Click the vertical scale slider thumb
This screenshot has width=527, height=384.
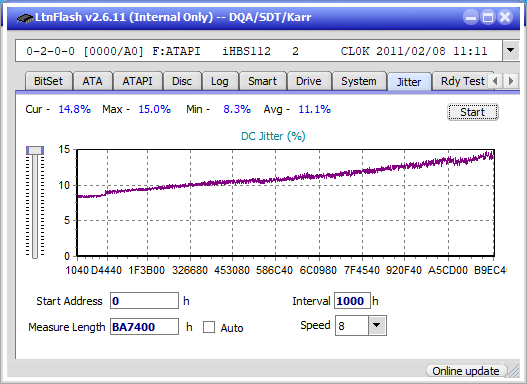(x=35, y=150)
